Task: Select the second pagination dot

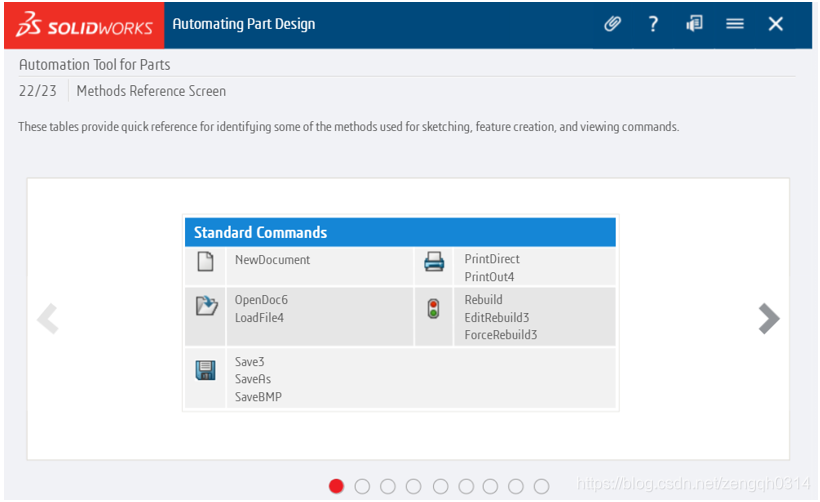Action: click(362, 486)
